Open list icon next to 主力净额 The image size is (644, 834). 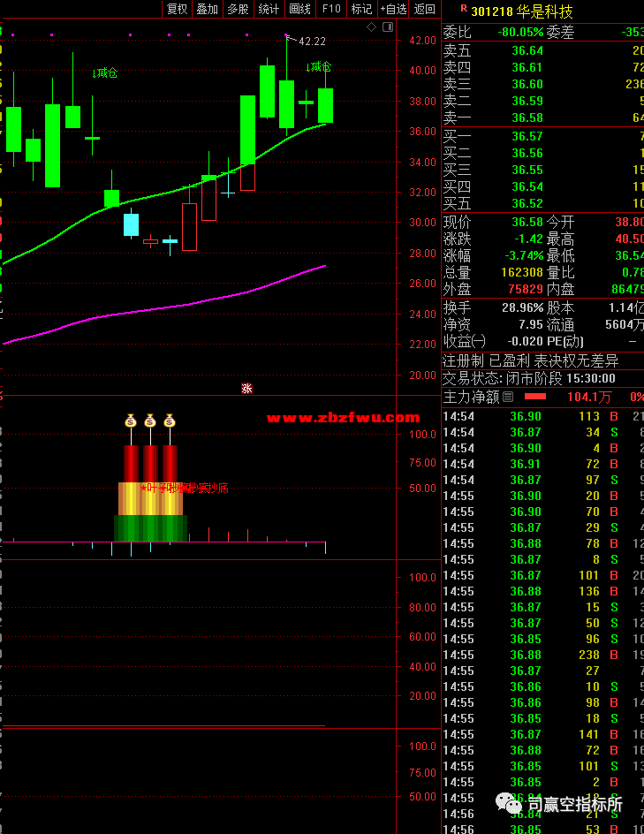pyautogui.click(x=508, y=398)
